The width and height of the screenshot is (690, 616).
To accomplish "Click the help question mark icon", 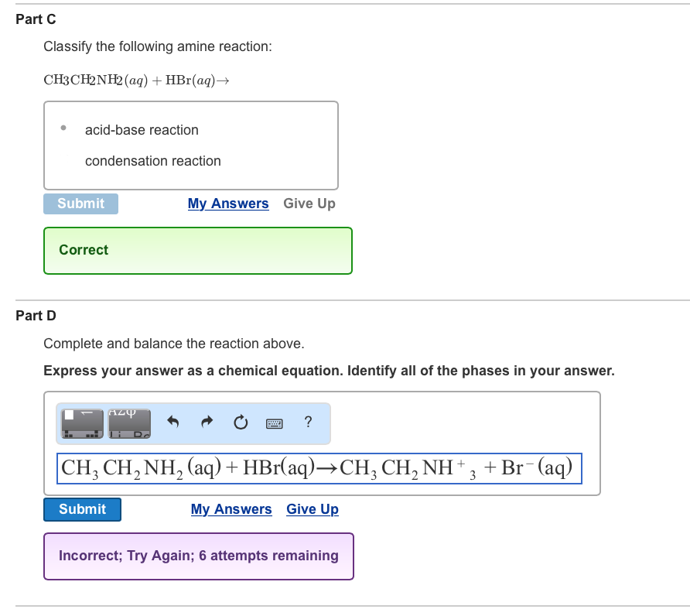I will tap(308, 422).
